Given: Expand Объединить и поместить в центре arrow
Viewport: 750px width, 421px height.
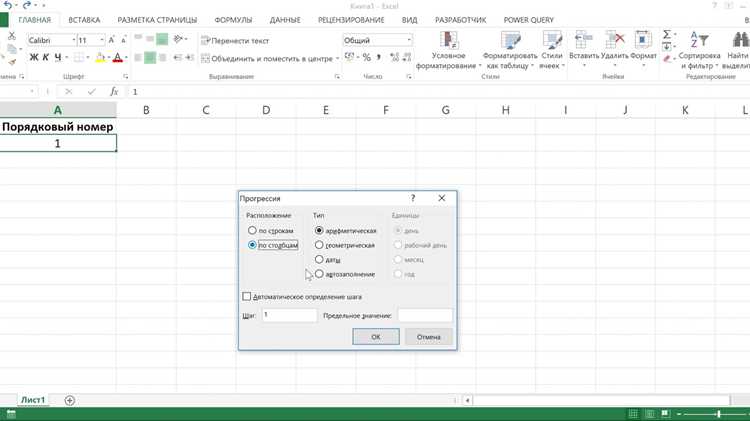Looking at the screenshot, I should coord(337,58).
